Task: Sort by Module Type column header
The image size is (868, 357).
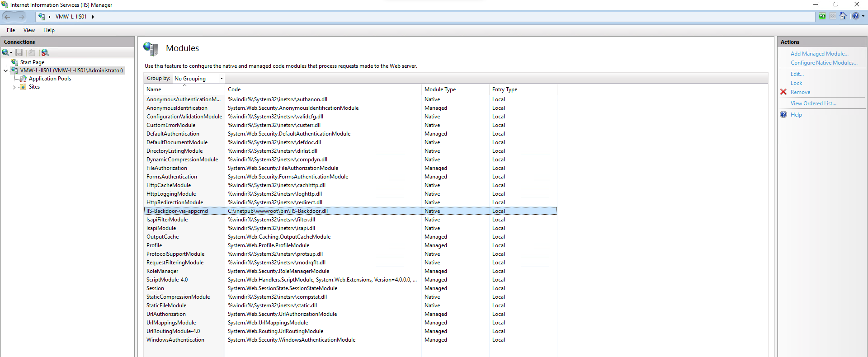Action: [455, 89]
